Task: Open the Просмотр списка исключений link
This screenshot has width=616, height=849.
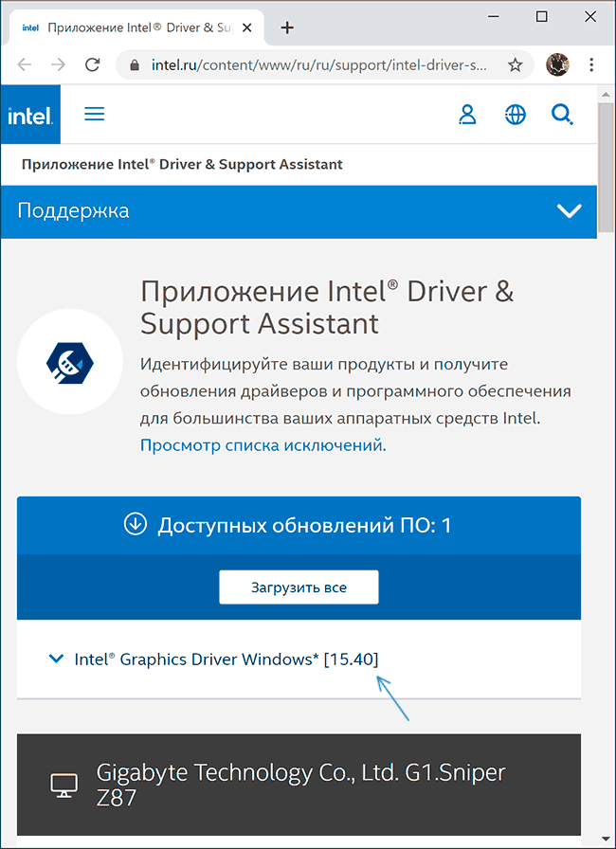Action: coord(263,445)
